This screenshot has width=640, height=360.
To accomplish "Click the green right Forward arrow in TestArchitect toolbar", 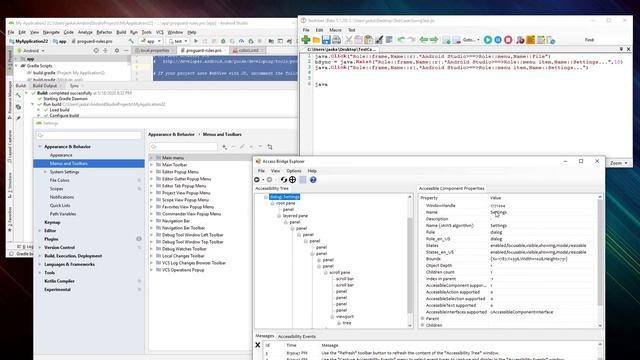I will coord(434,40).
